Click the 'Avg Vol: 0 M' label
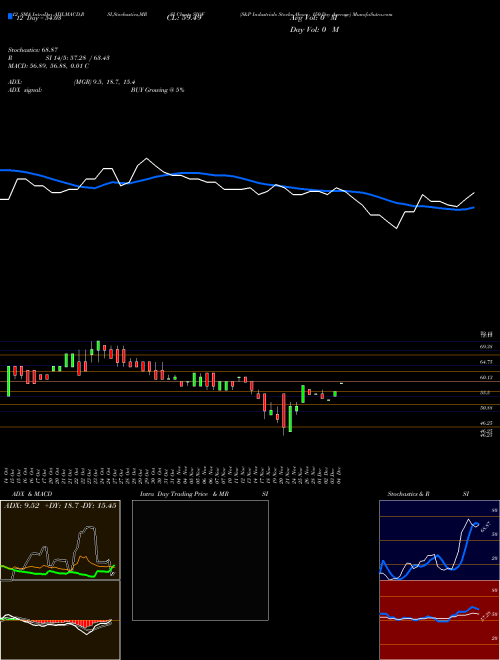500x660 pixels. pyautogui.click(x=314, y=18)
